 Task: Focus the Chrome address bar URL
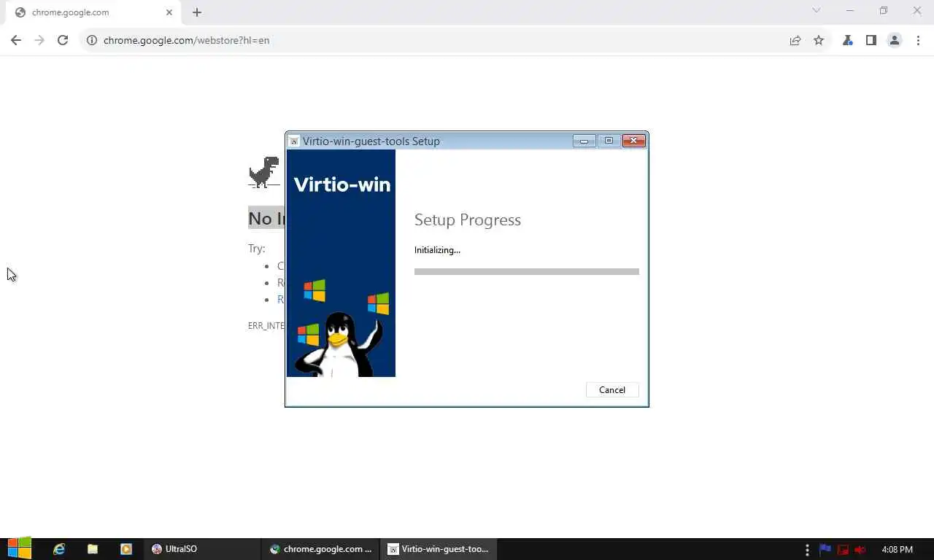click(x=186, y=40)
